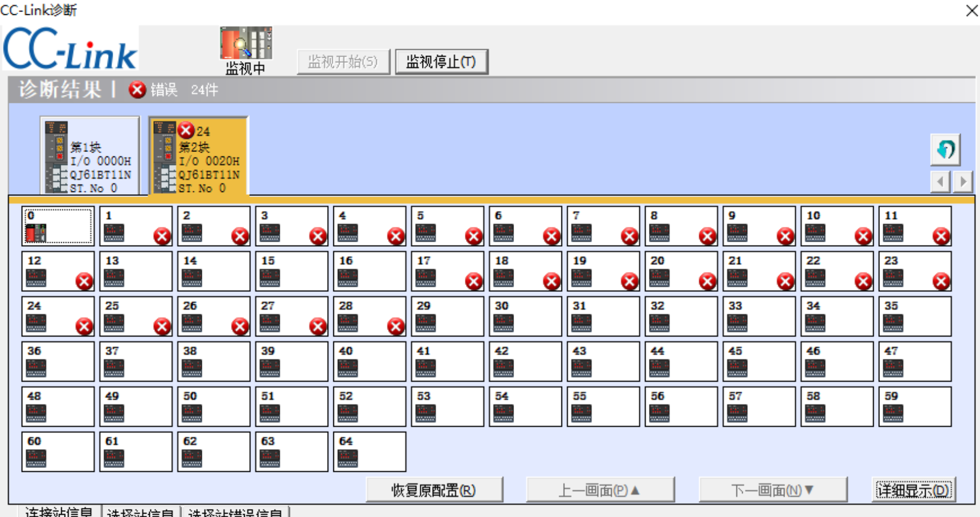Click the monitoring status icon (监视中)
This screenshot has width=980, height=517.
pos(246,44)
